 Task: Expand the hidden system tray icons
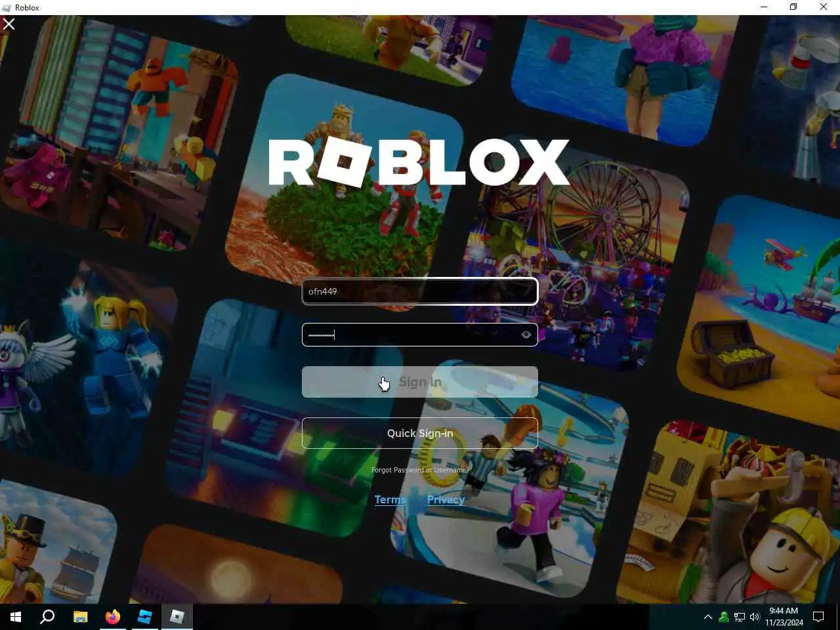[707, 617]
